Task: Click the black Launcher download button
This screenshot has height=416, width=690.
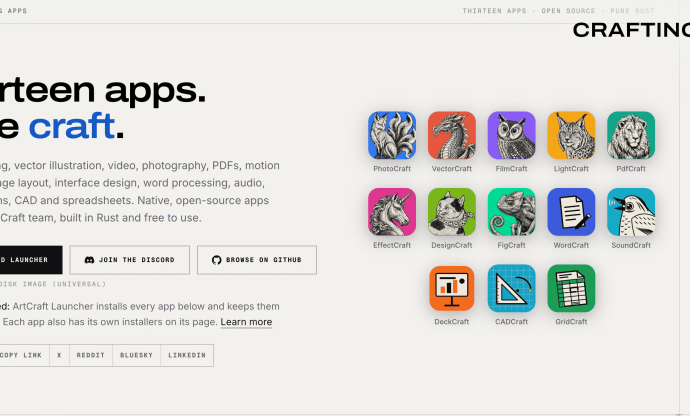Action: click(31, 260)
